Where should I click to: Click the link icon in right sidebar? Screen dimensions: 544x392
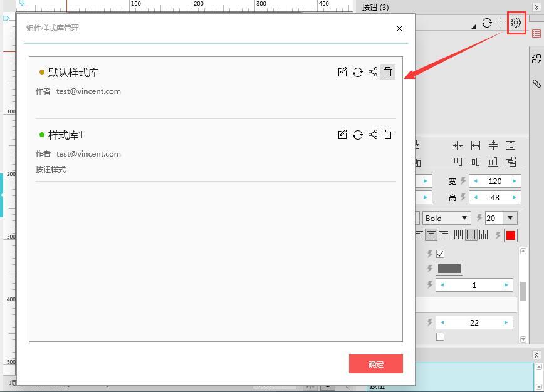pyautogui.click(x=536, y=83)
